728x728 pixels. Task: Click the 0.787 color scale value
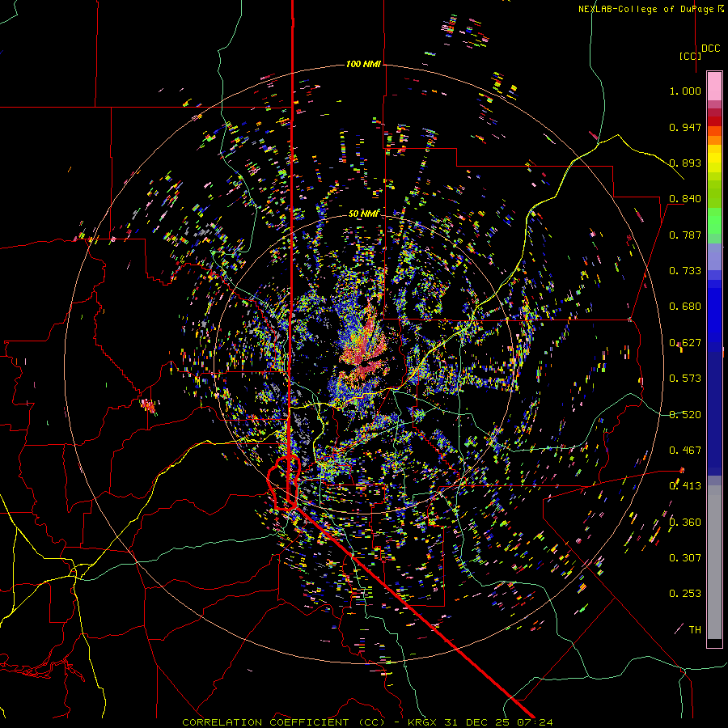pos(685,235)
